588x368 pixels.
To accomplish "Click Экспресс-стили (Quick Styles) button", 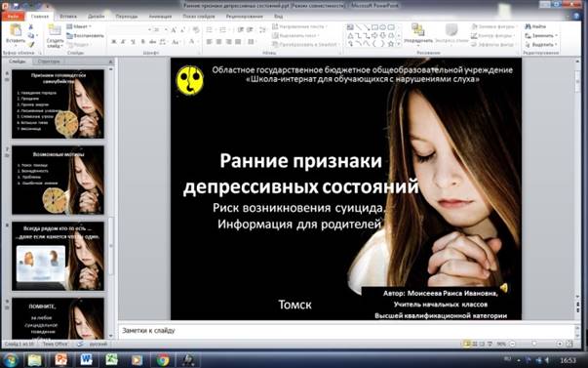I will click(451, 33).
